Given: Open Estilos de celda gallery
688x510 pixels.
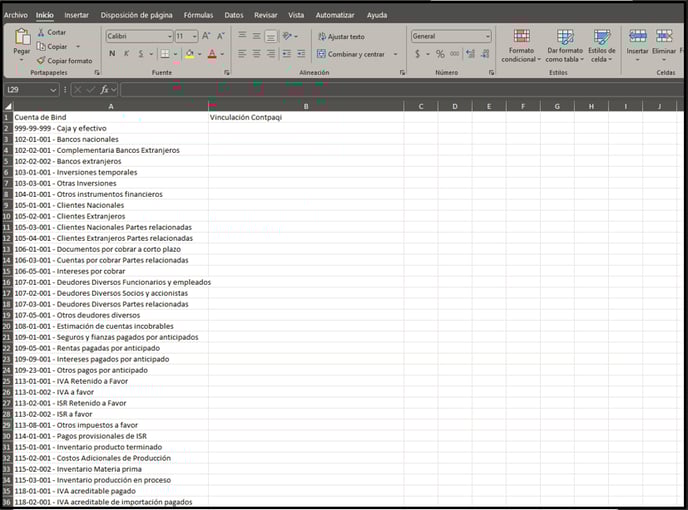Looking at the screenshot, I should coord(602,46).
